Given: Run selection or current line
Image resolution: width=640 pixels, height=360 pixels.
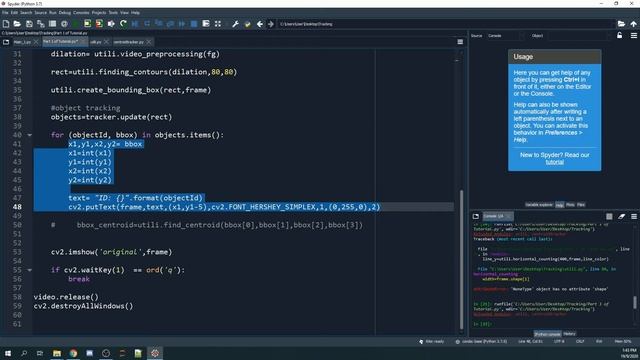Looking at the screenshot, I should tap(111, 24).
